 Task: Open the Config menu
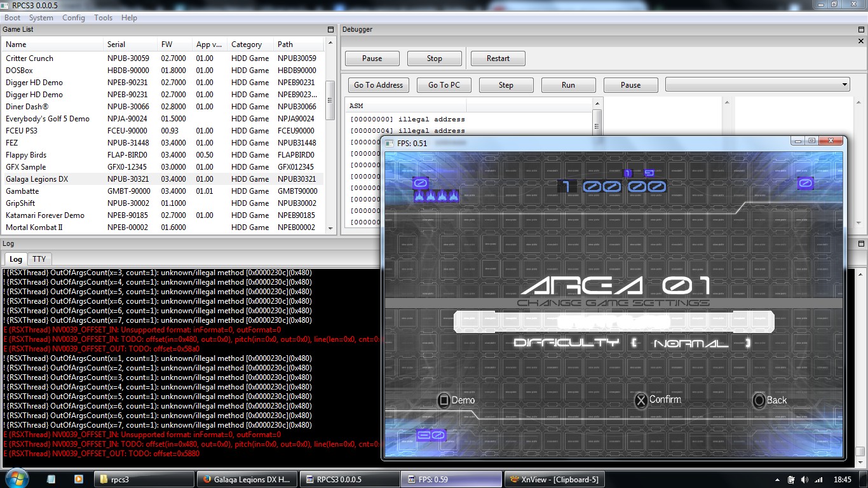(73, 18)
